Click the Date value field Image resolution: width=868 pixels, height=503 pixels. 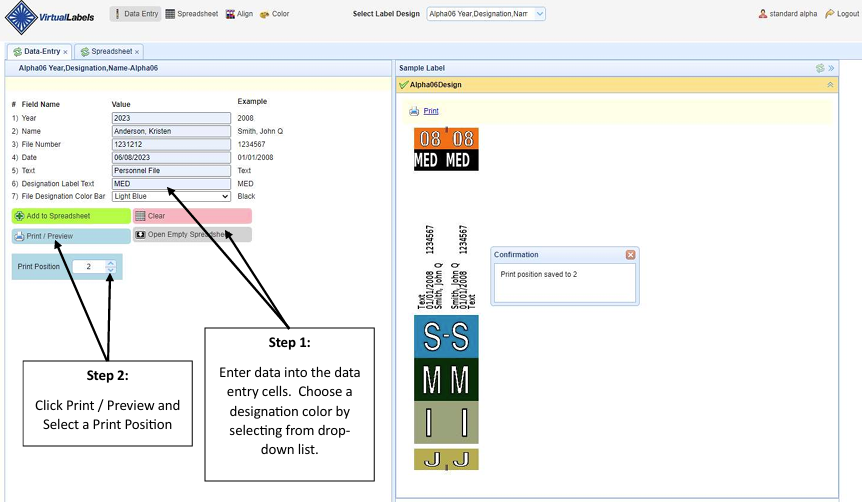[x=171, y=157]
